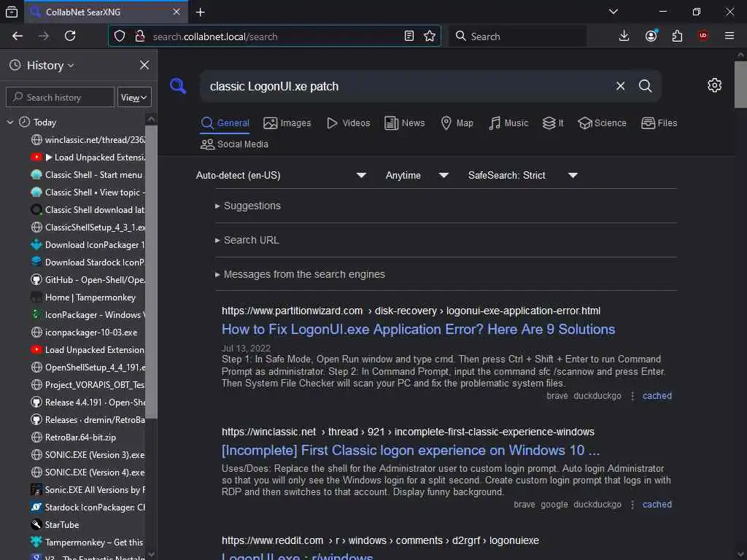Open a new browser tab

pos(200,12)
